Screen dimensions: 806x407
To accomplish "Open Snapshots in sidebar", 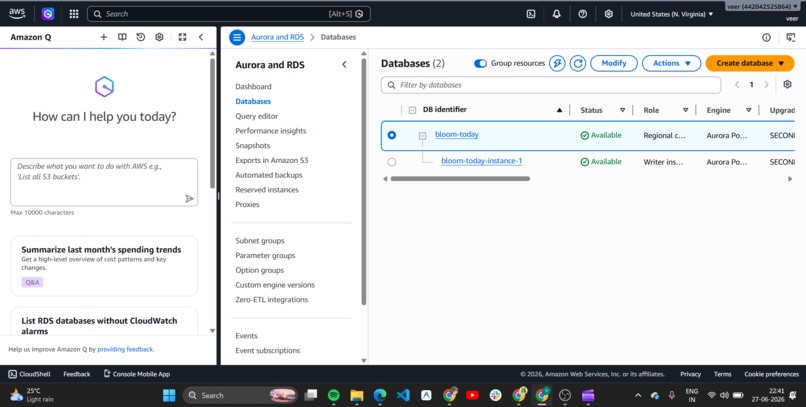I will point(252,145).
